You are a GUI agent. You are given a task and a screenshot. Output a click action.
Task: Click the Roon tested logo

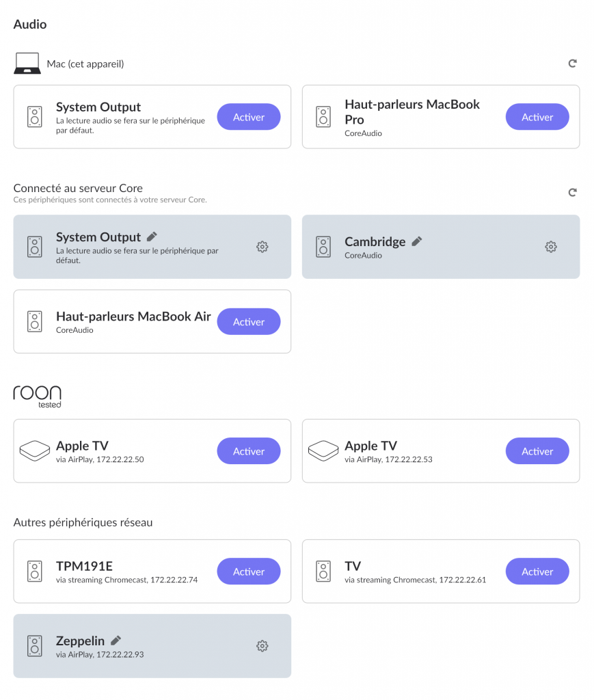click(x=37, y=397)
